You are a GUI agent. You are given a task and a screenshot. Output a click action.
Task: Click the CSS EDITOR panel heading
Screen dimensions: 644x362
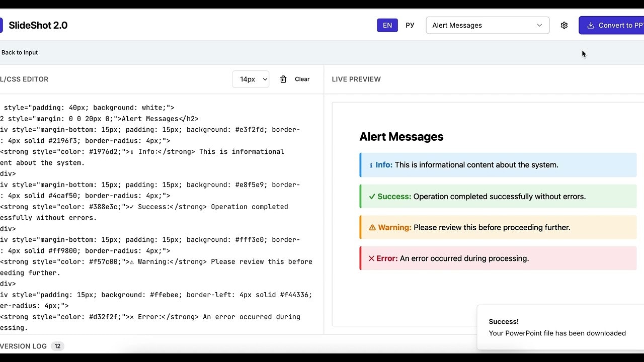click(24, 79)
